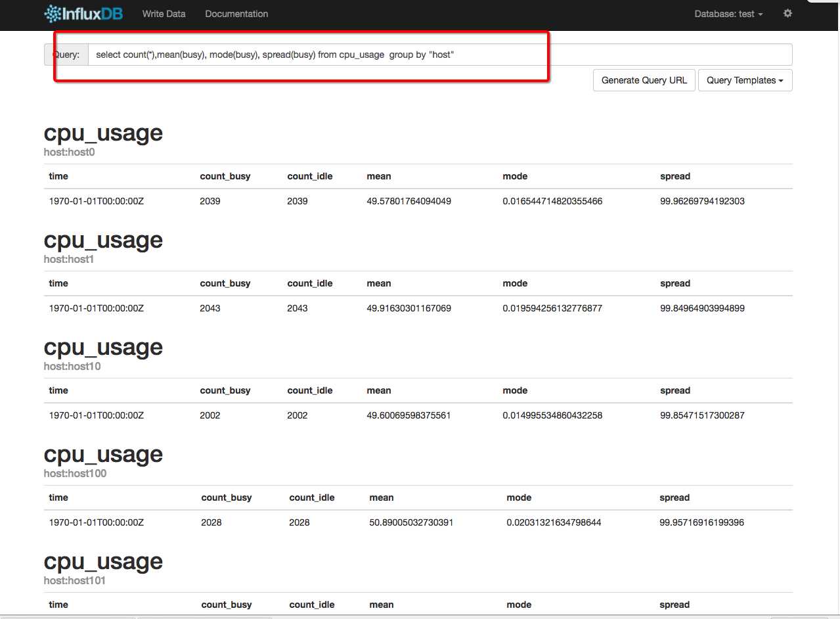This screenshot has height=619, width=840.
Task: Open the settings gear icon
Action: tap(787, 13)
